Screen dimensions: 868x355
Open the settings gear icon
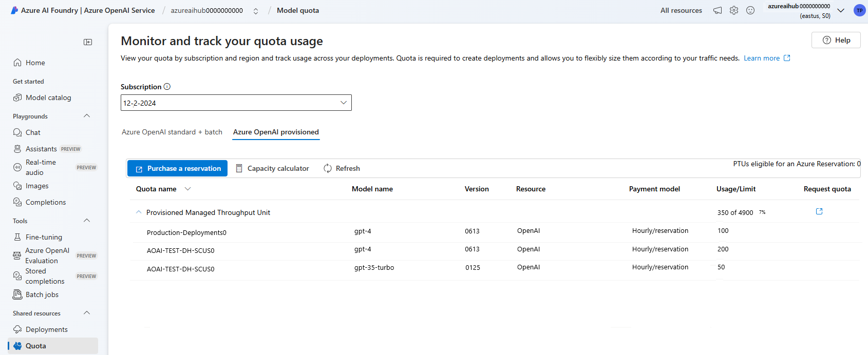(x=734, y=10)
